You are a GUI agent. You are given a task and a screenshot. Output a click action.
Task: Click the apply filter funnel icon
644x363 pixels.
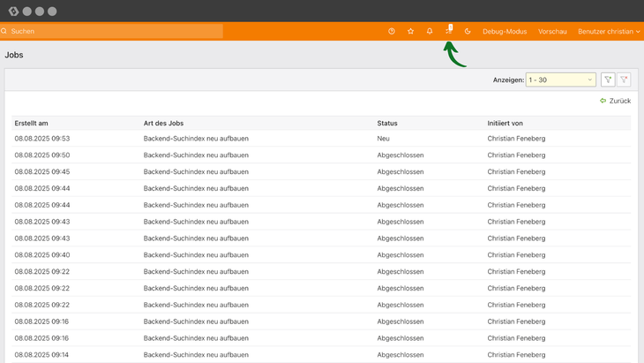pyautogui.click(x=608, y=79)
